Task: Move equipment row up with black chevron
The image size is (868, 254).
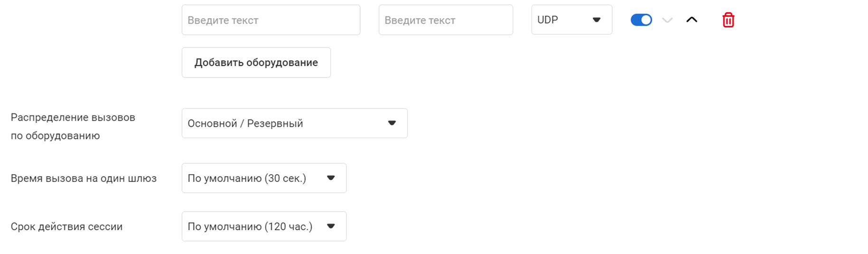Action: coord(691,20)
